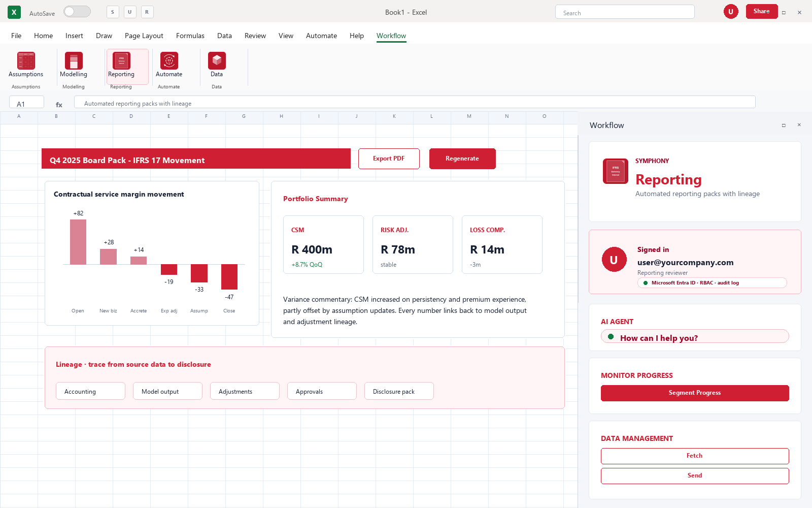812x508 pixels.
Task: Click the formula bar input
Action: (415, 103)
